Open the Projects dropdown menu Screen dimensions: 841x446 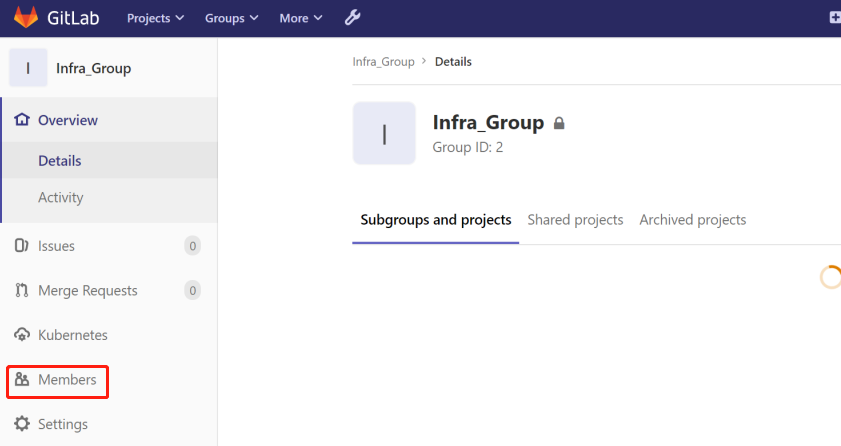pyautogui.click(x=155, y=18)
